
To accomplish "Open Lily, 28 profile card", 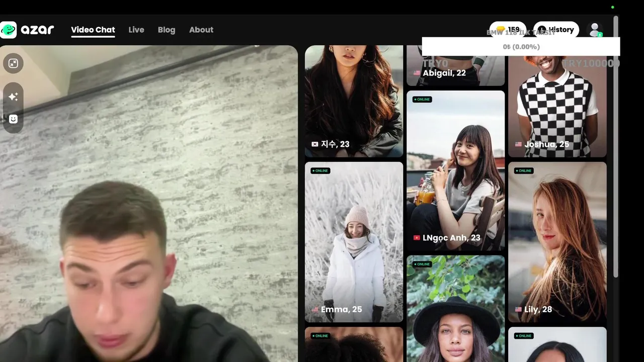I will tap(557, 242).
